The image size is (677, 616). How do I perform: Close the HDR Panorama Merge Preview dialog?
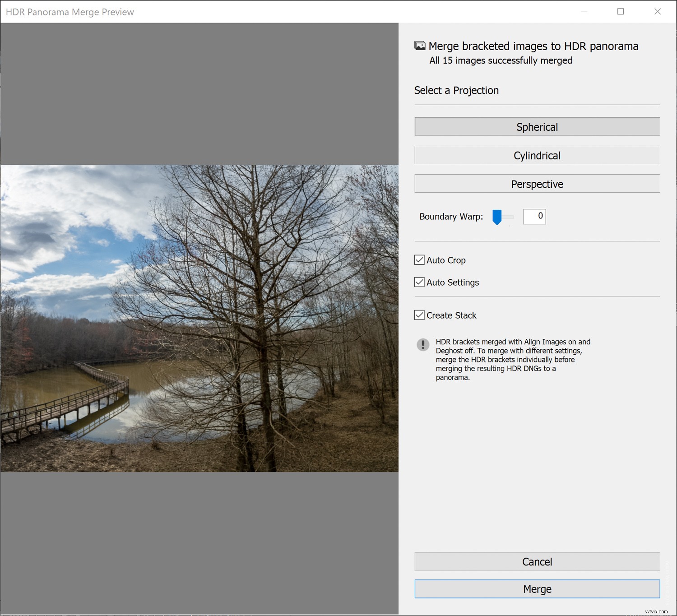pyautogui.click(x=658, y=12)
